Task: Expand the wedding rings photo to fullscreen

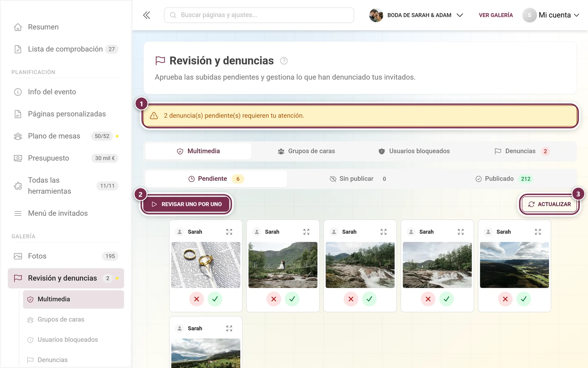Action: (229, 232)
